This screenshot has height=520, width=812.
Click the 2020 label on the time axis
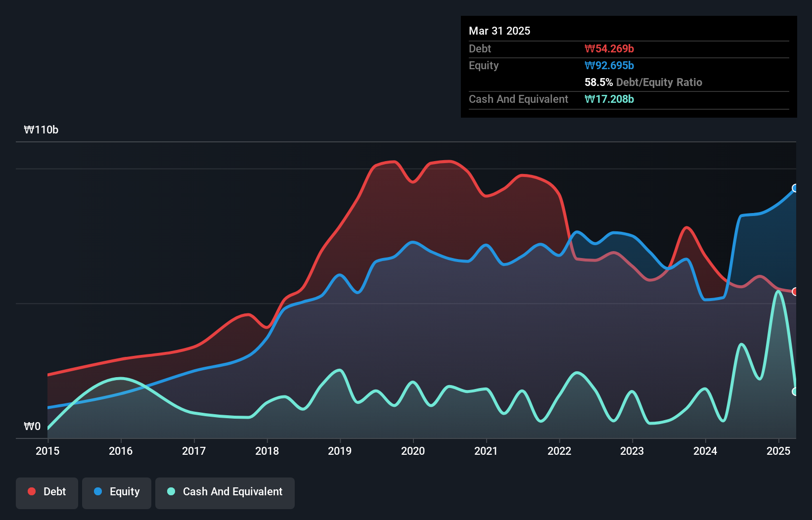[413, 451]
